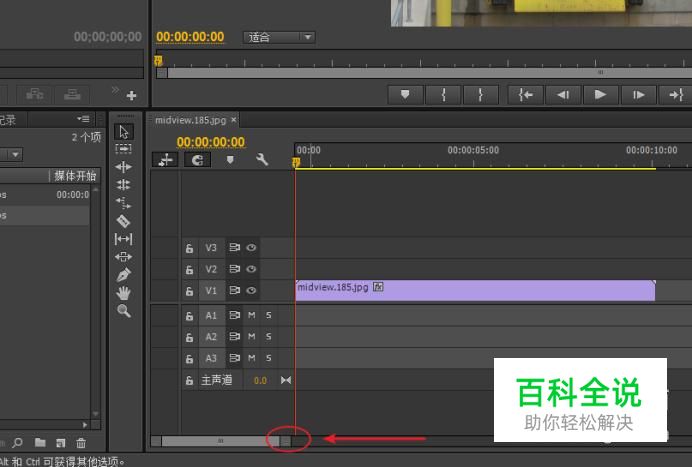Select the Slip tool
Screen dimensions: 692x467
(x=124, y=239)
